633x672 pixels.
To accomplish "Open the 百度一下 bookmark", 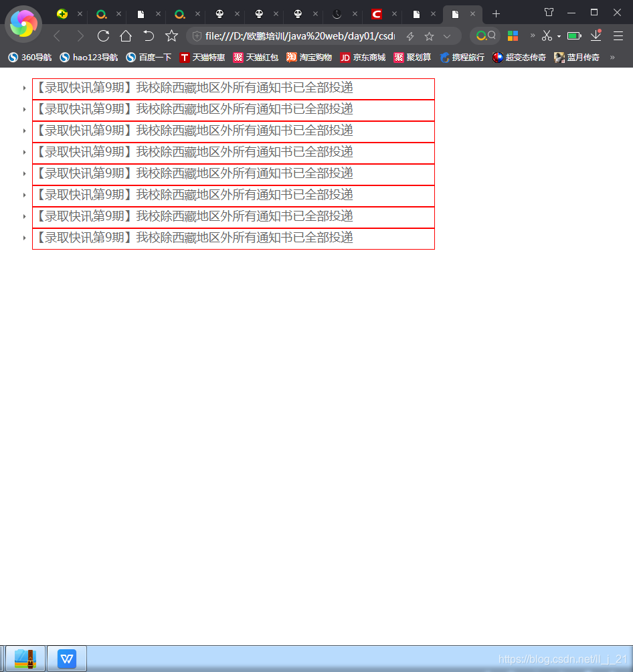I will (x=149, y=58).
